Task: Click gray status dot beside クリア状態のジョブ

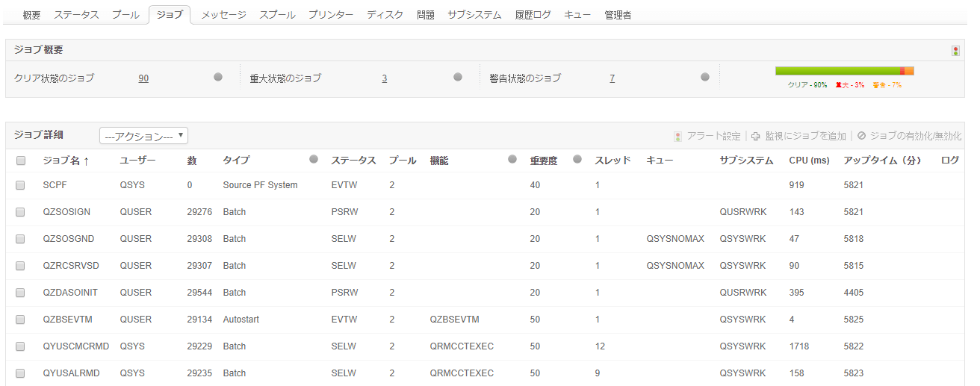Action: pos(218,77)
